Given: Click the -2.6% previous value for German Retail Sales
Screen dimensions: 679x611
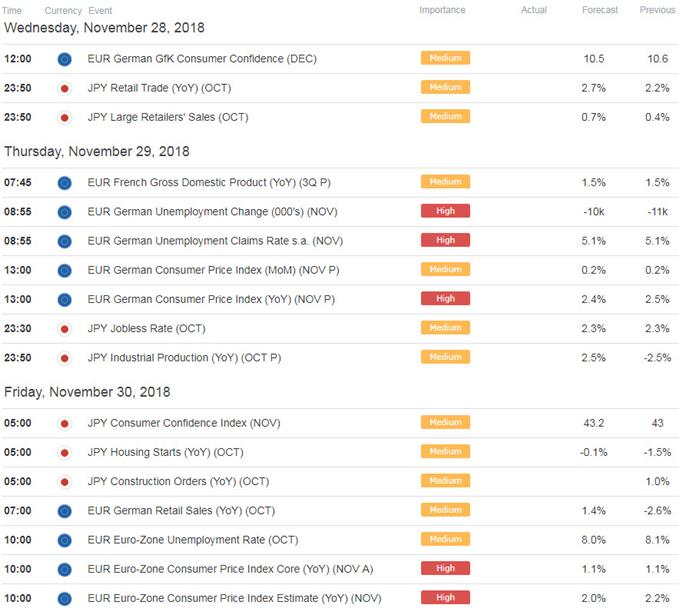Looking at the screenshot, I should (x=657, y=511).
